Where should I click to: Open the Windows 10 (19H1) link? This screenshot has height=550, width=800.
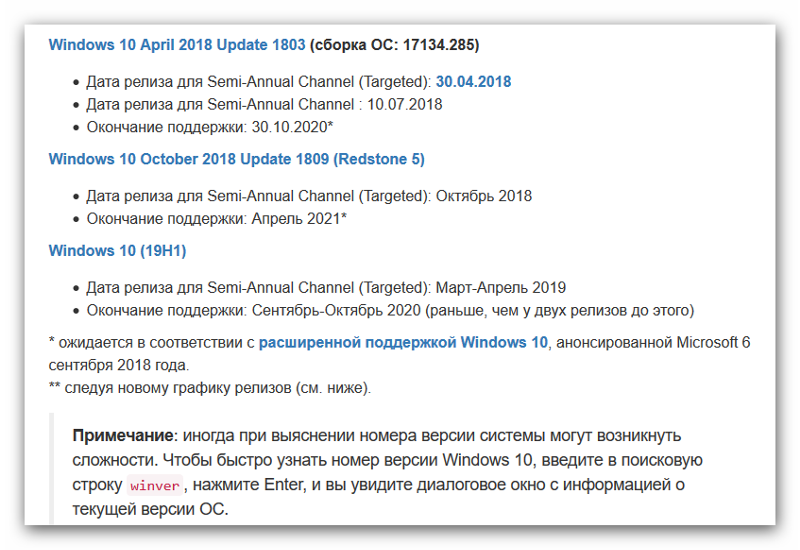tap(117, 251)
